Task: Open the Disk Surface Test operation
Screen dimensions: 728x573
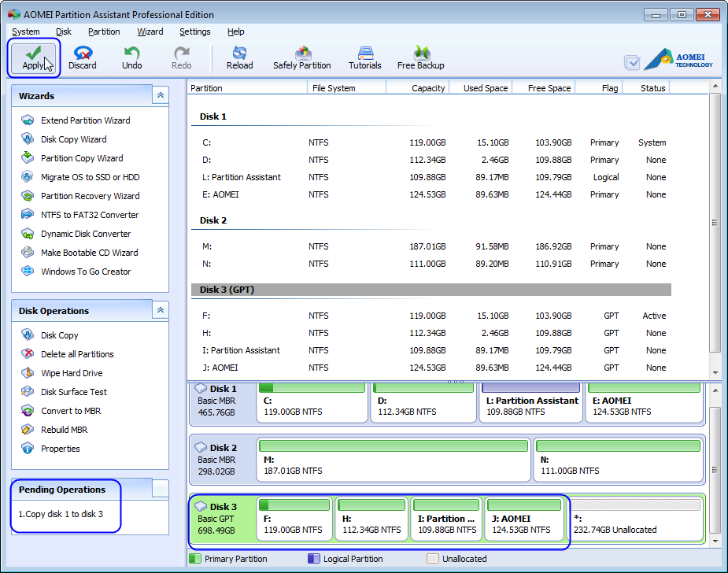Action: (74, 392)
